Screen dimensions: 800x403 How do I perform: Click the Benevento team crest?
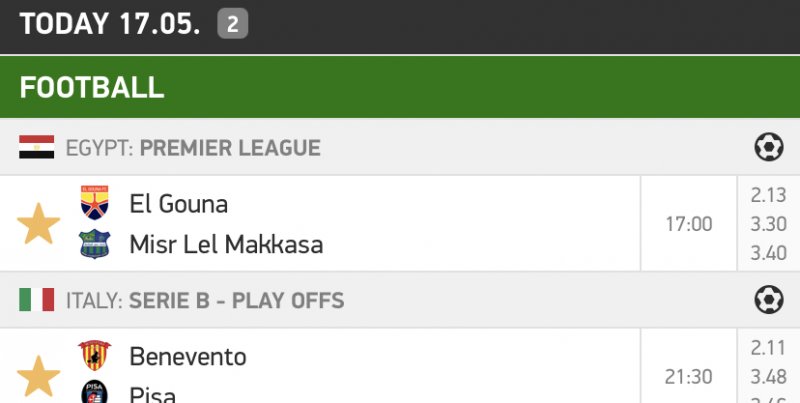[95, 356]
